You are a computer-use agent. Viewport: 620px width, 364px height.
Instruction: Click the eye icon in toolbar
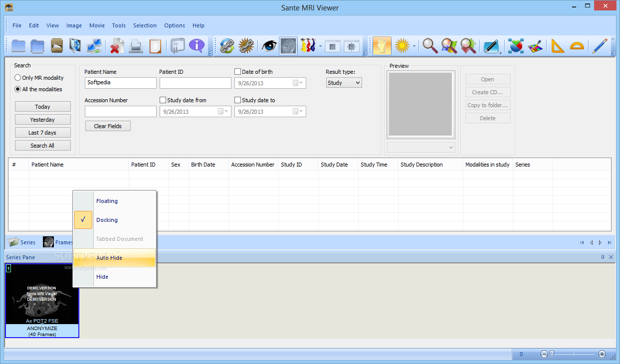click(269, 46)
